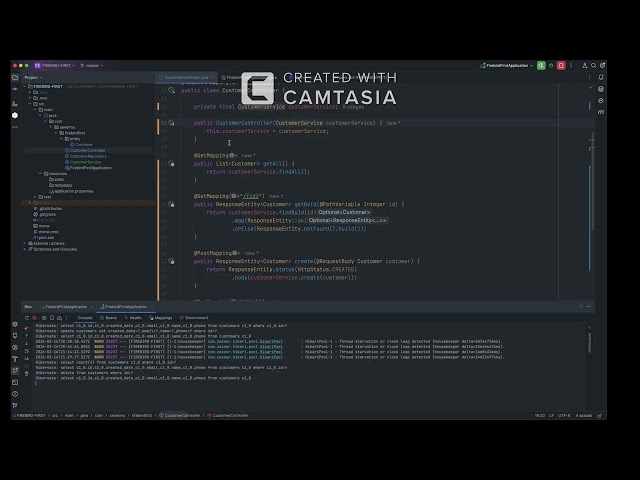Click "4 spaces" indent setting in status bar
The width and height of the screenshot is (640, 480).
tap(584, 416)
